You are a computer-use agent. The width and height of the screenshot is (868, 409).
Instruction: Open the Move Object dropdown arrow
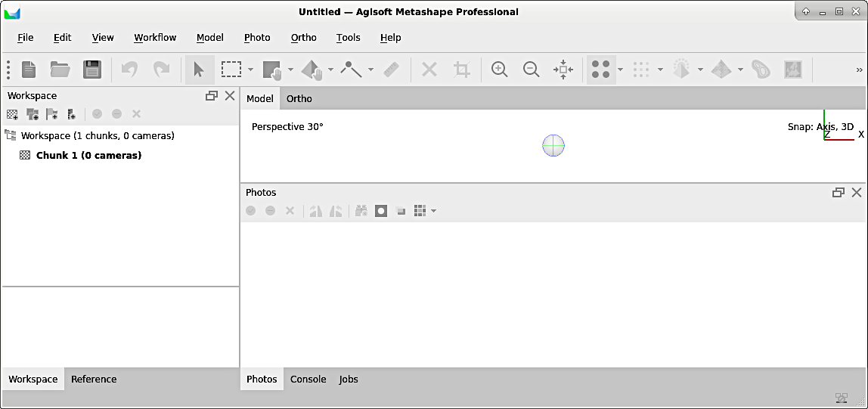coord(330,70)
